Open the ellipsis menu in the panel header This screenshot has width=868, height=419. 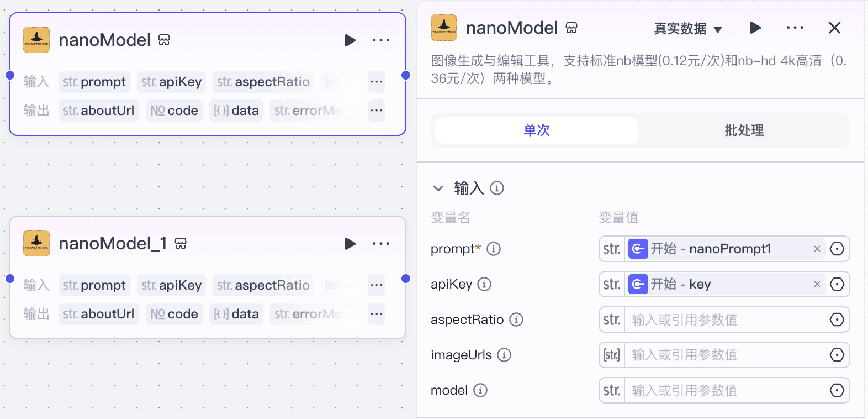pyautogui.click(x=795, y=28)
